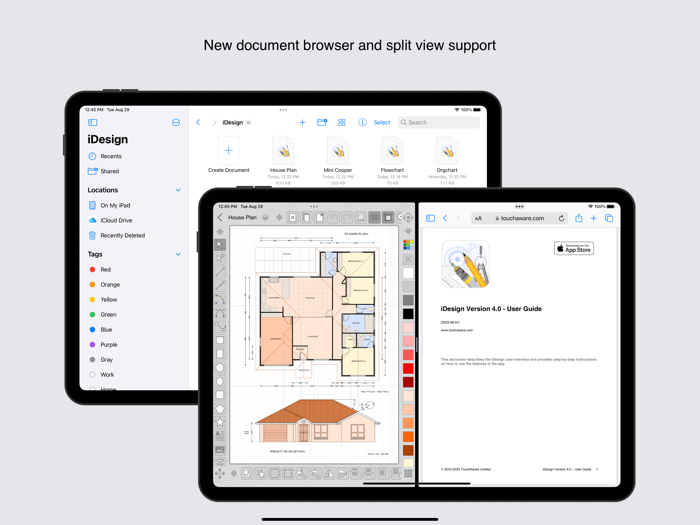Viewport: 700px width, 525px height.
Task: Go back from House Plan editor
Action: (220, 217)
